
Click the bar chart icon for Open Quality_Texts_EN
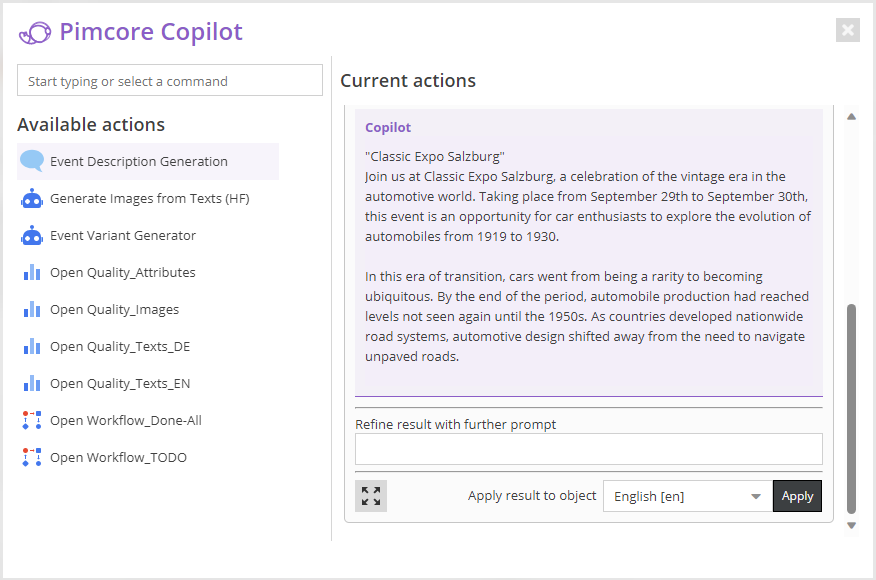point(32,383)
